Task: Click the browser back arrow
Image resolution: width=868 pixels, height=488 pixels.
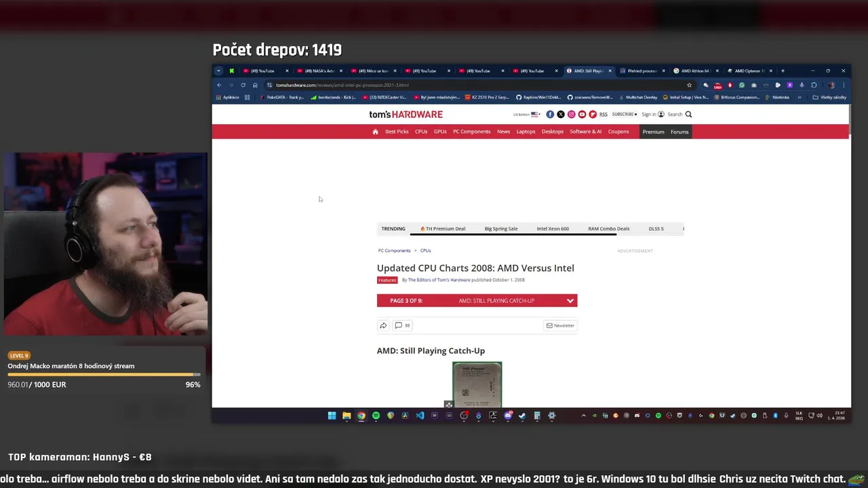Action: (219, 85)
